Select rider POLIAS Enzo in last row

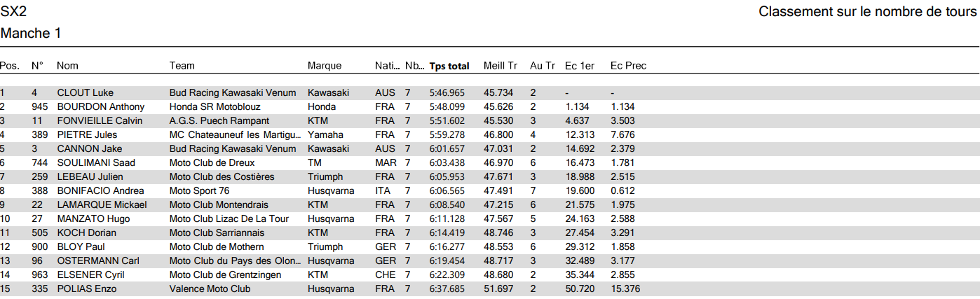86,288
